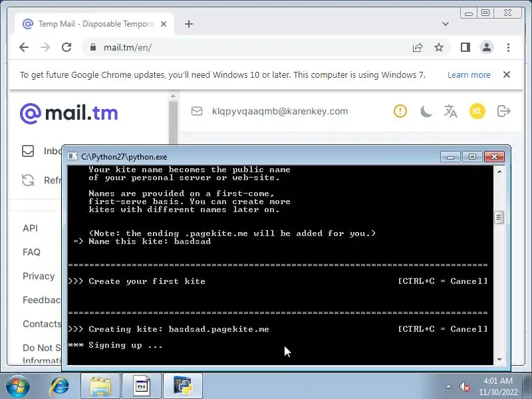Log out using the exit icon
This screenshot has width=532, height=399.
pyautogui.click(x=504, y=111)
